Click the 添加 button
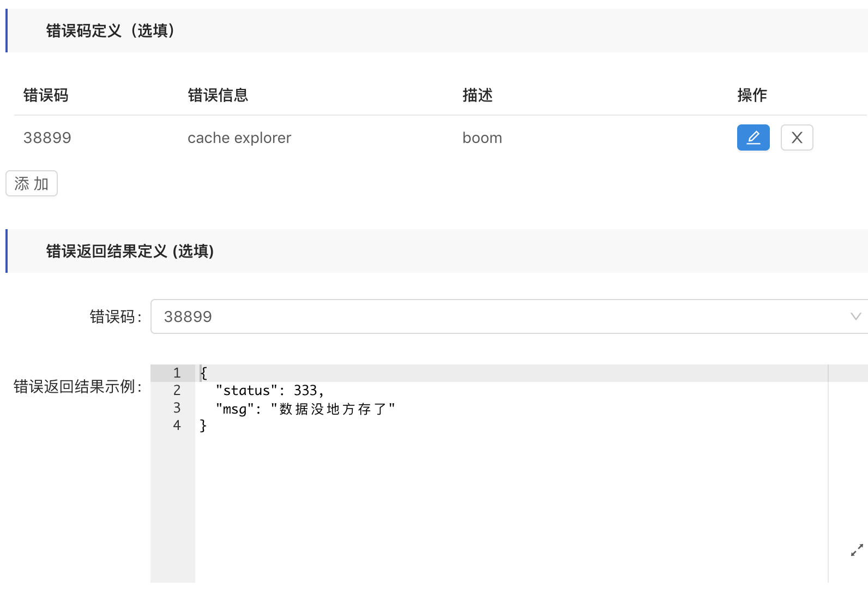Screen dimensions: 868x610 point(32,183)
